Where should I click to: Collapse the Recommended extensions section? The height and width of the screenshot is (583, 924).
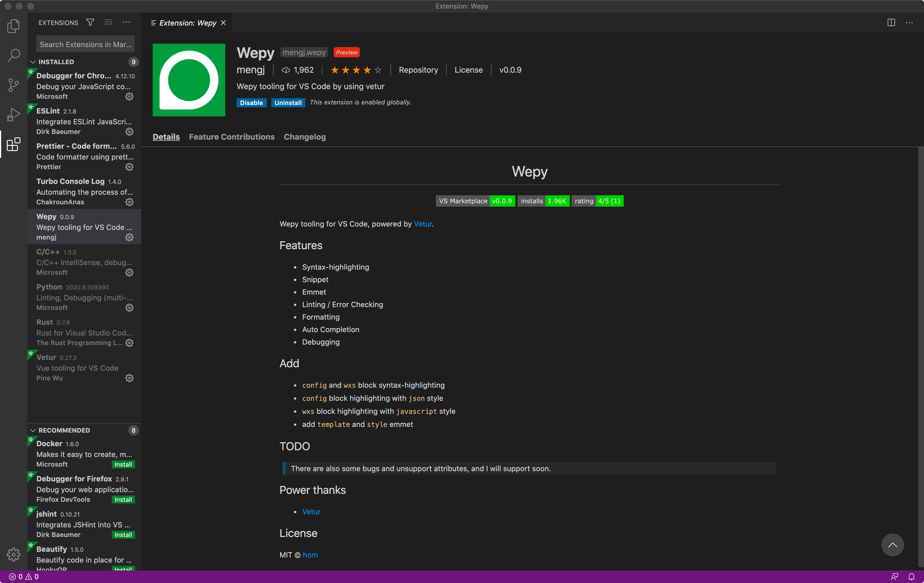click(x=33, y=430)
